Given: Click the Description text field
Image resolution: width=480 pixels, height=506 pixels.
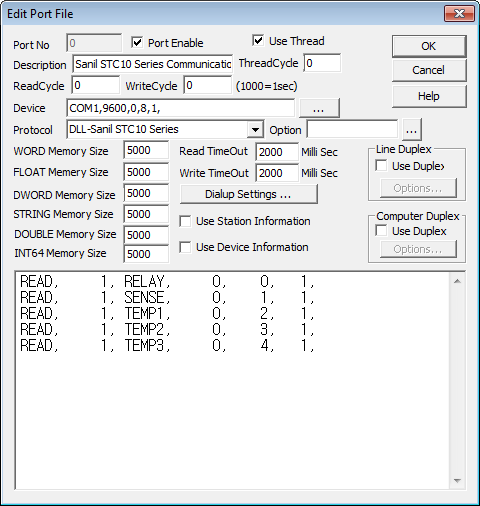Looking at the screenshot, I should [153, 64].
